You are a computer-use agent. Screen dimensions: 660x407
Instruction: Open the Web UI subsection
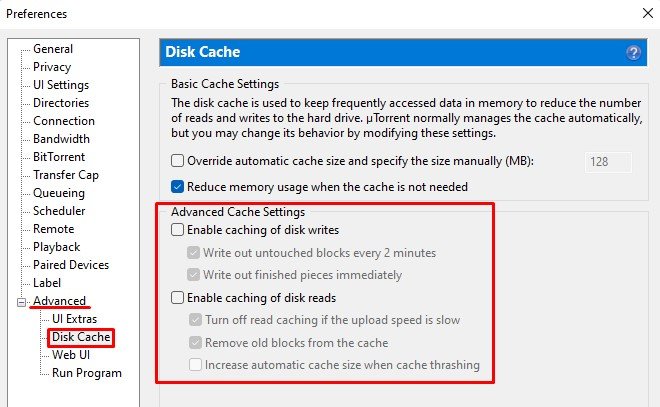pos(71,355)
